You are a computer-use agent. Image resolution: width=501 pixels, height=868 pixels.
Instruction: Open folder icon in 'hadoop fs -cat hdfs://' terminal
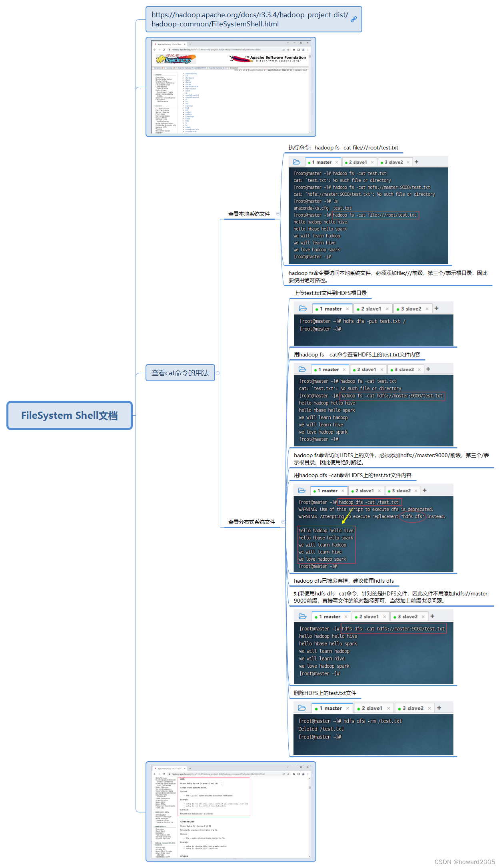303,369
